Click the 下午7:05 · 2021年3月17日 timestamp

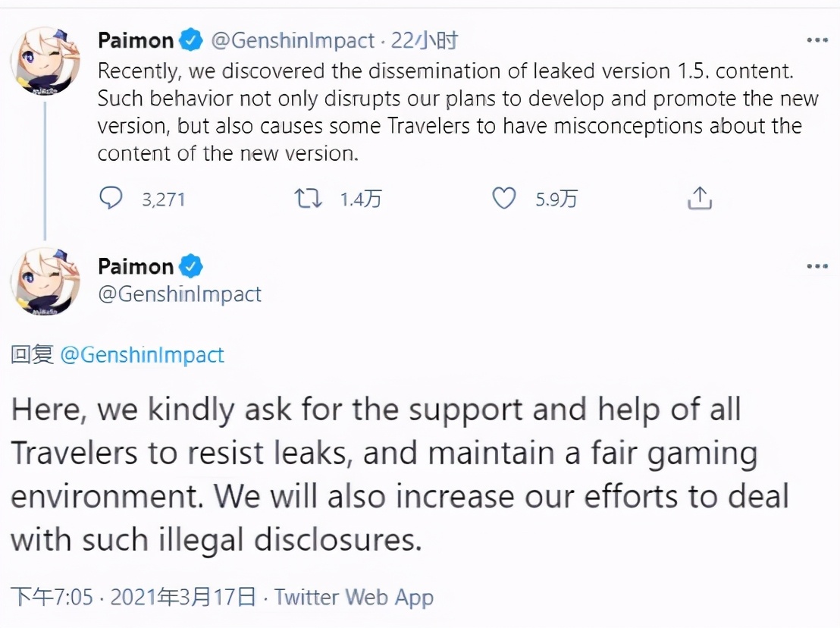[x=134, y=596]
